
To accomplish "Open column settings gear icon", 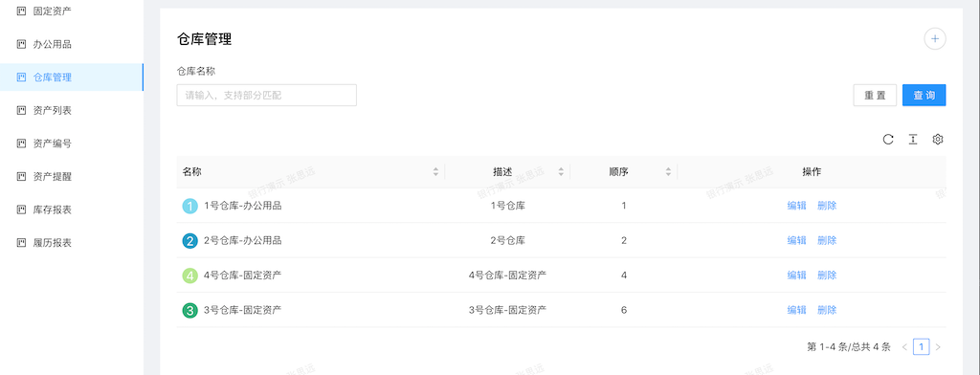I will 937,140.
